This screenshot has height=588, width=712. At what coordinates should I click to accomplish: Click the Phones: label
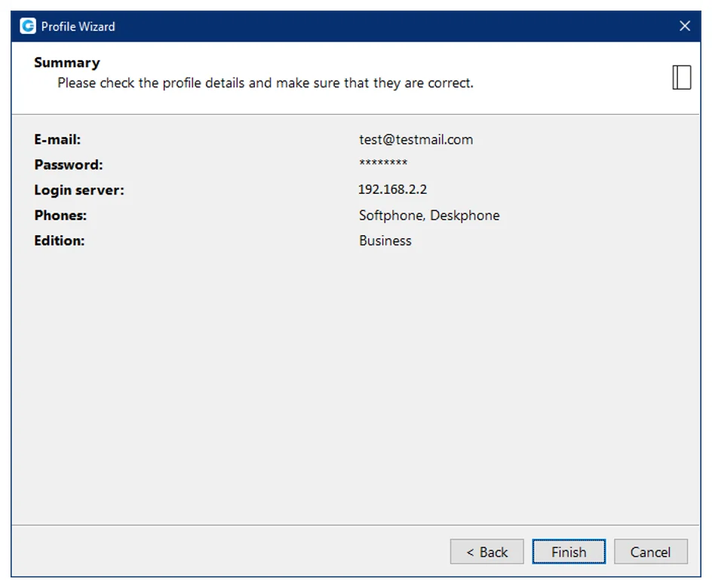click(x=60, y=215)
